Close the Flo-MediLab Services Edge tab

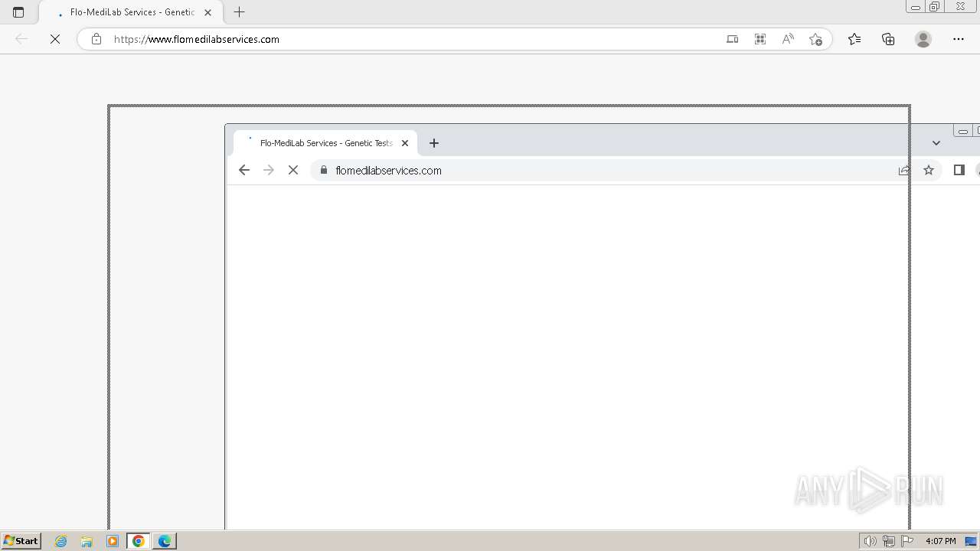(207, 12)
